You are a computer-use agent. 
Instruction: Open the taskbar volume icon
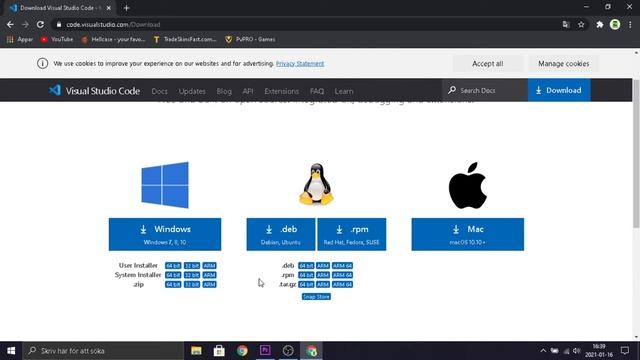tap(576, 351)
